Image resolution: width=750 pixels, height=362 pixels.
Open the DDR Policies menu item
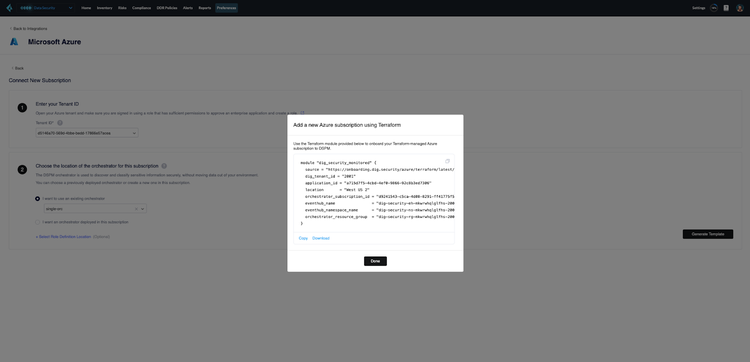167,8
